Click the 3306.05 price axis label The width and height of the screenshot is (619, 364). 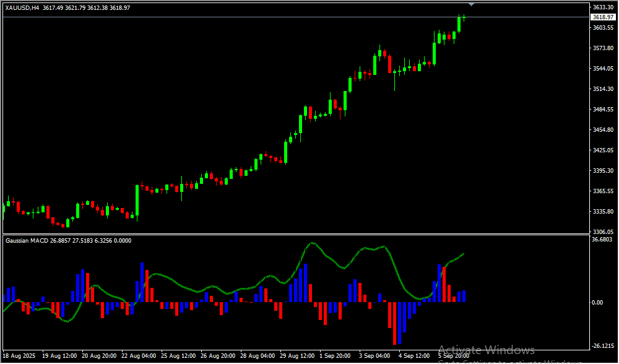pyautogui.click(x=602, y=232)
